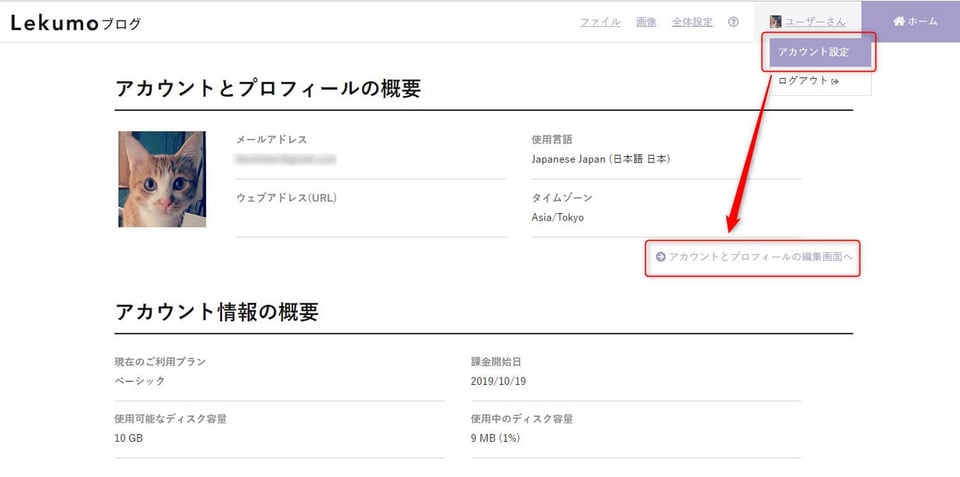The image size is (960, 477).
Task: Click the purple ホーム button
Action: [x=910, y=21]
